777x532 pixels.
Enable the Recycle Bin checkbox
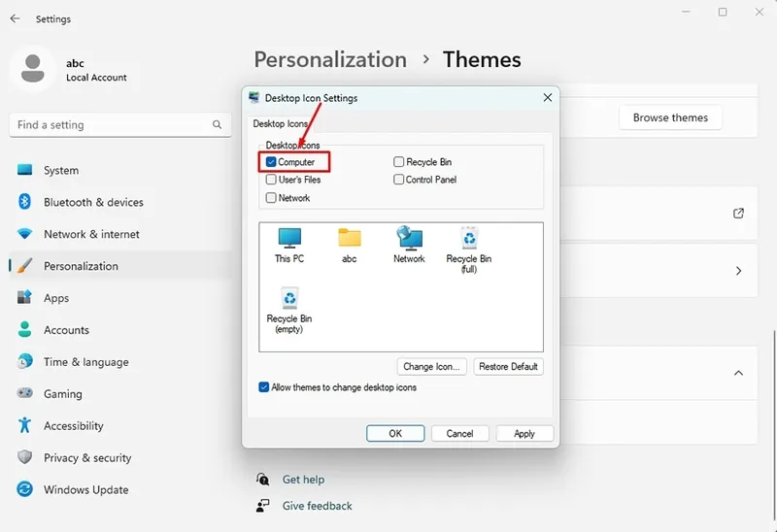click(398, 162)
